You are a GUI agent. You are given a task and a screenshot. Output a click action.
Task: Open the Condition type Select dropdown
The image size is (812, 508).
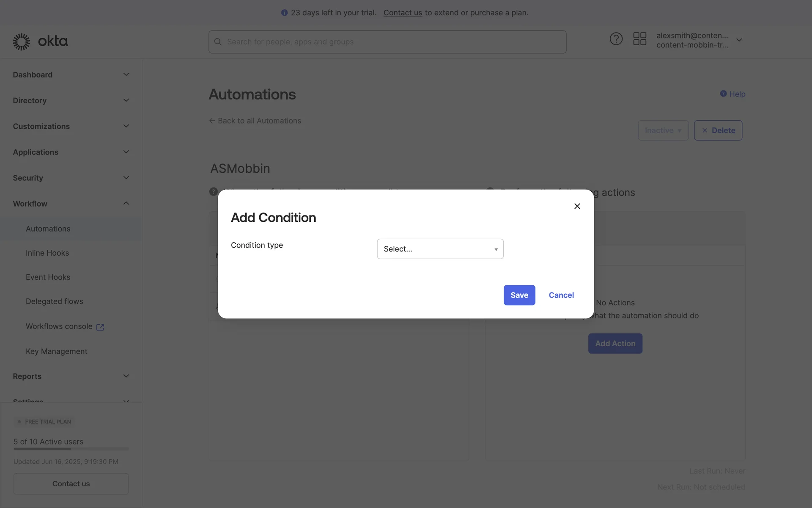pyautogui.click(x=440, y=249)
